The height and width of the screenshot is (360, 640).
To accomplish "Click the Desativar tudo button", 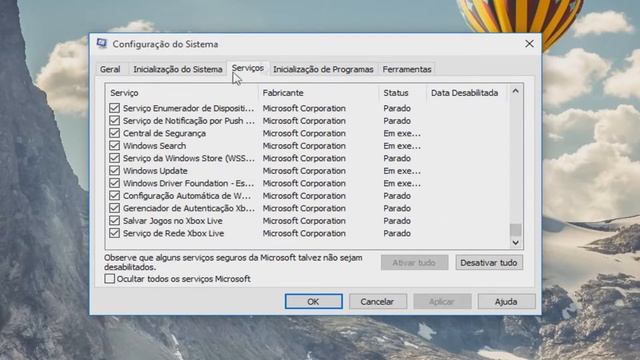I will tap(489, 263).
